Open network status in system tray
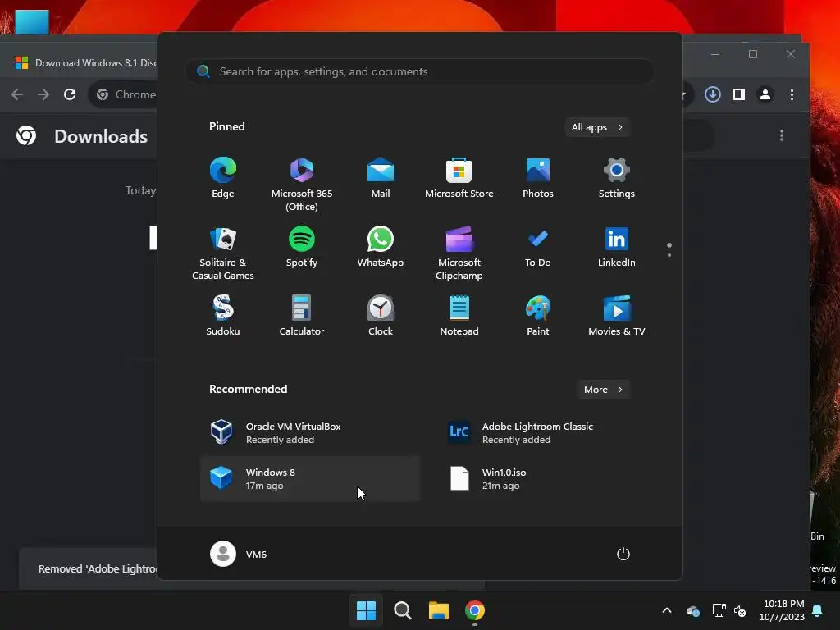Viewport: 840px width, 630px height. click(x=719, y=610)
